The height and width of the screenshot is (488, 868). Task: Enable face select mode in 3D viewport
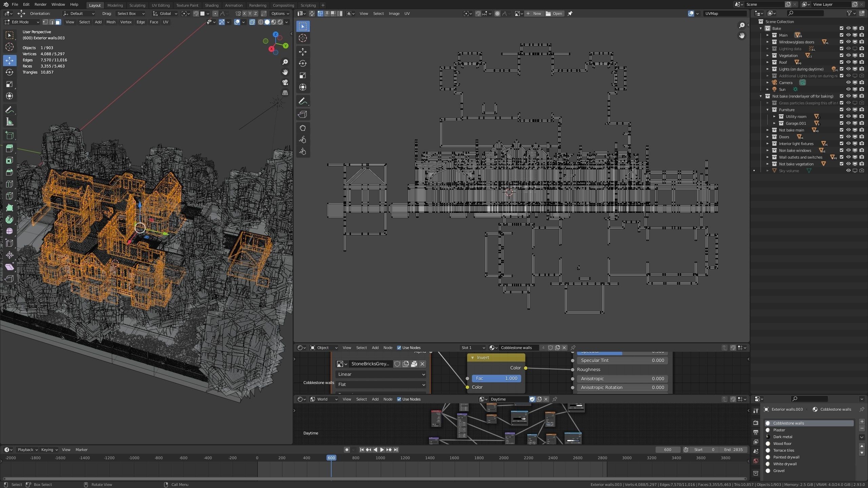click(x=58, y=22)
